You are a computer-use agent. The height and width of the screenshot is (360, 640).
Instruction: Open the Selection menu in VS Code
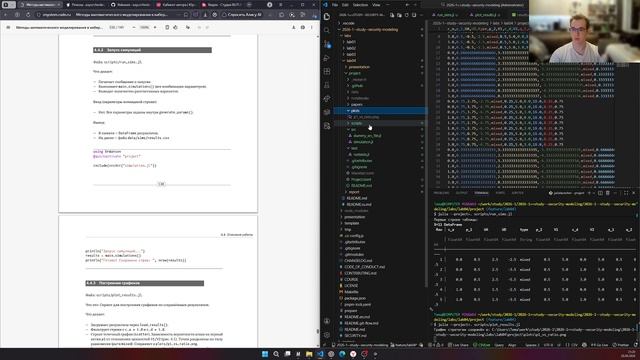point(360,5)
